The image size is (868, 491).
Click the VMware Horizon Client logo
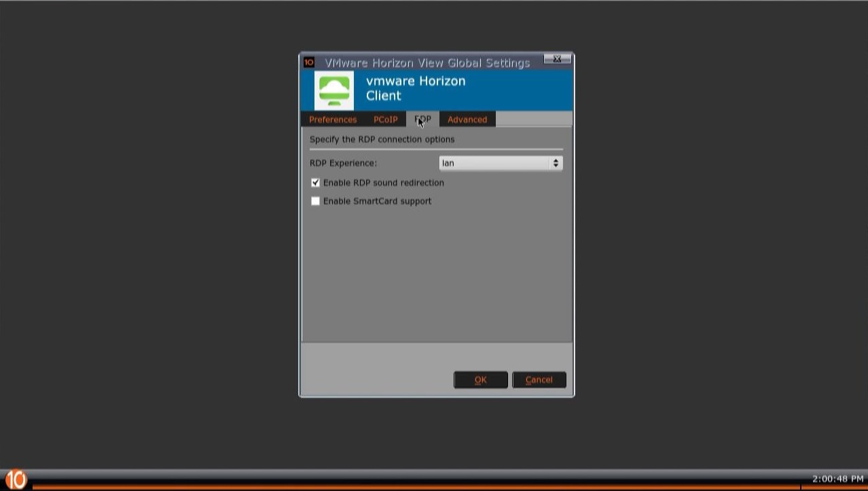[334, 90]
